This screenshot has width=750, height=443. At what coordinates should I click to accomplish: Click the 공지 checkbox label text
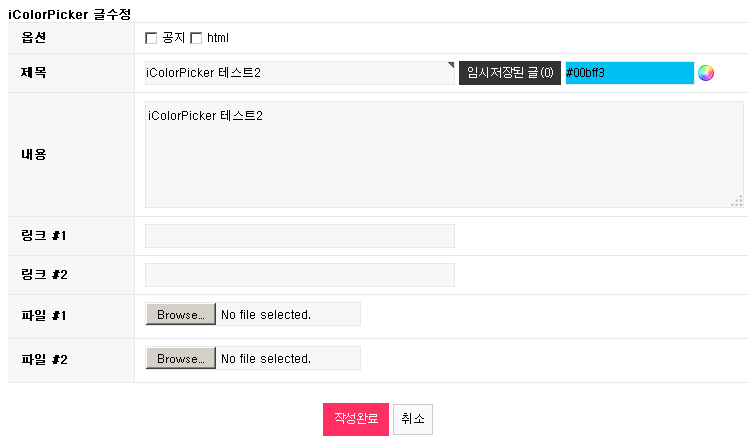[173, 38]
